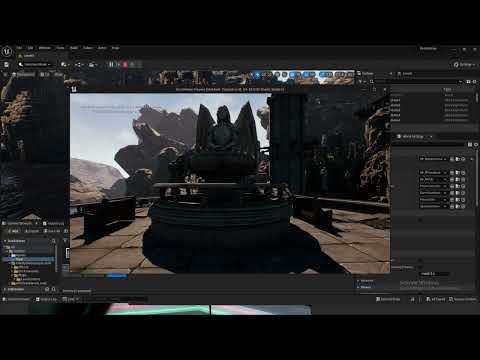Image resolution: width=480 pixels, height=360 pixels.
Task: Click the Eject from player button
Action: (x=132, y=65)
